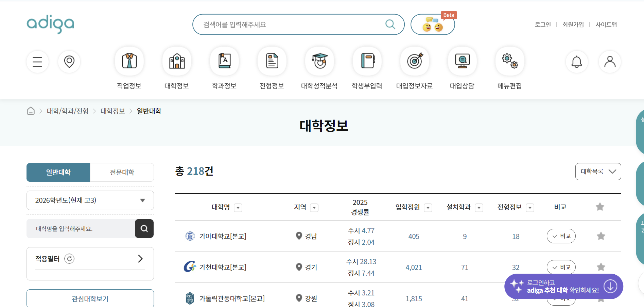644x307 pixels.
Task: Click the notification bell icon
Action: pyautogui.click(x=576, y=62)
